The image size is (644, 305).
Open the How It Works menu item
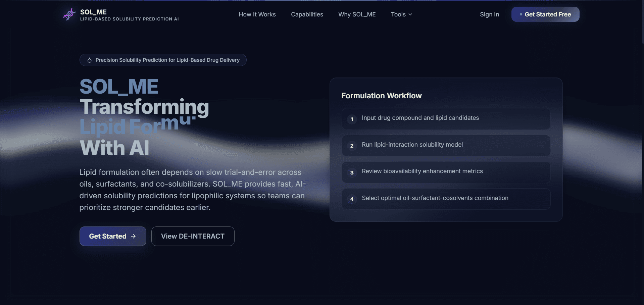(257, 14)
